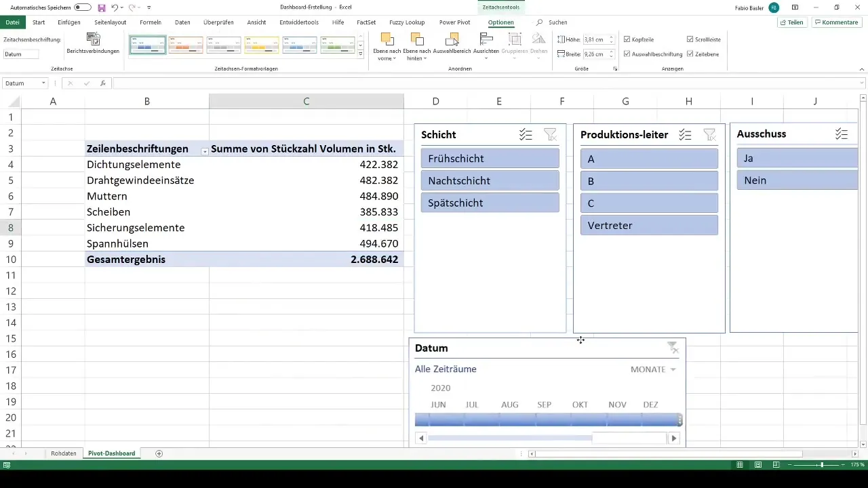Screen dimensions: 868x488
Task: Click the Berichtsverbindungen icon
Action: point(94,39)
